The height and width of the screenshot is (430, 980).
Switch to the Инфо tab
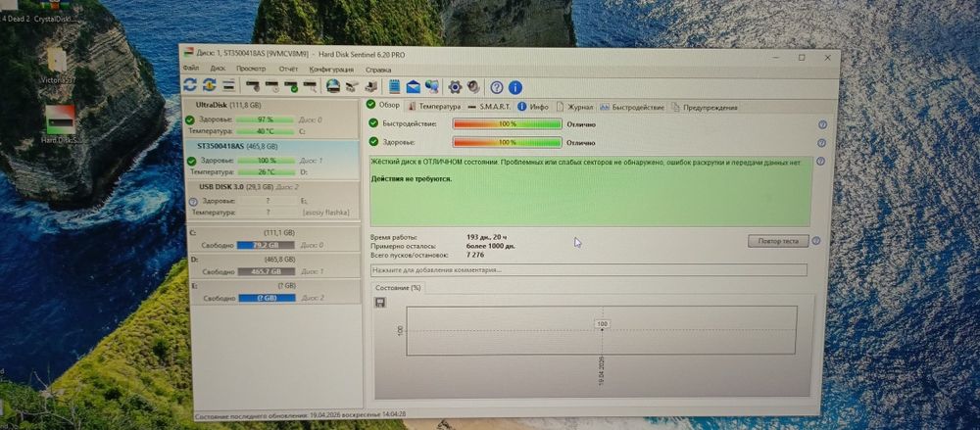pos(533,107)
